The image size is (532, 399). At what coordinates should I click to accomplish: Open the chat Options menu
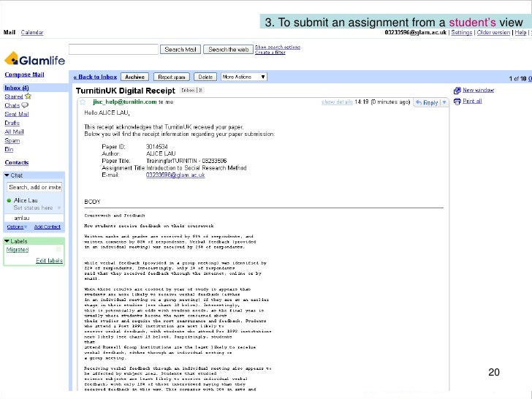tap(17, 227)
